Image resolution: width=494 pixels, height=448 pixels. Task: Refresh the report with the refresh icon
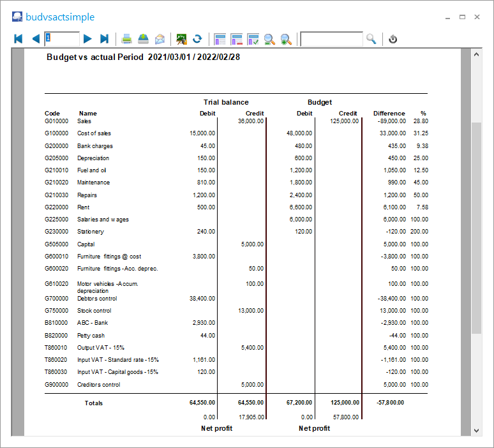coord(198,39)
